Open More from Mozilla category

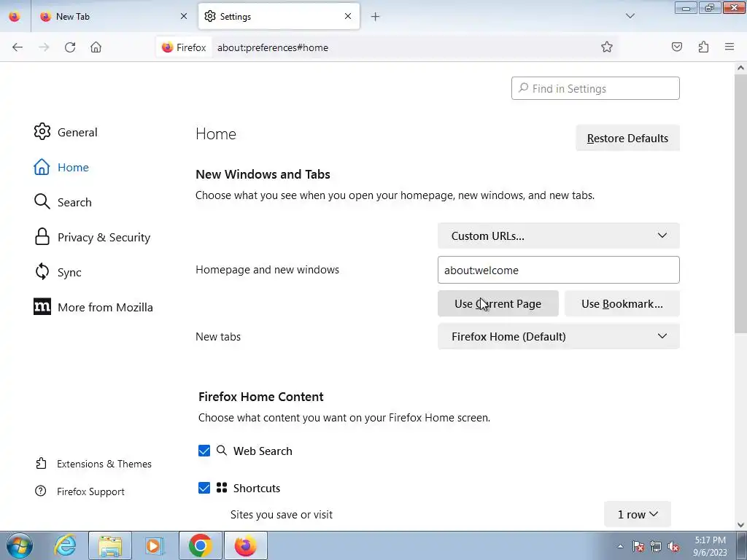pos(93,307)
